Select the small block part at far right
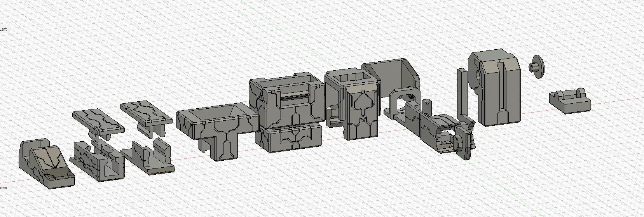This screenshot has height=217, width=644. 570,101
